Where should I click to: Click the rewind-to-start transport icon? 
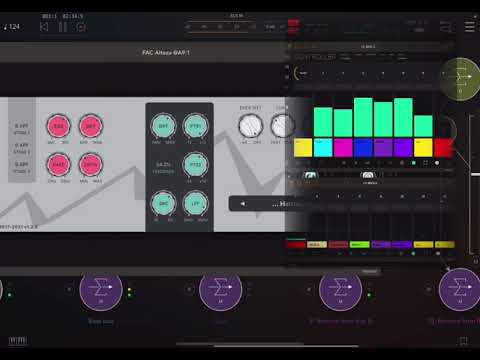pyautogui.click(x=44, y=27)
